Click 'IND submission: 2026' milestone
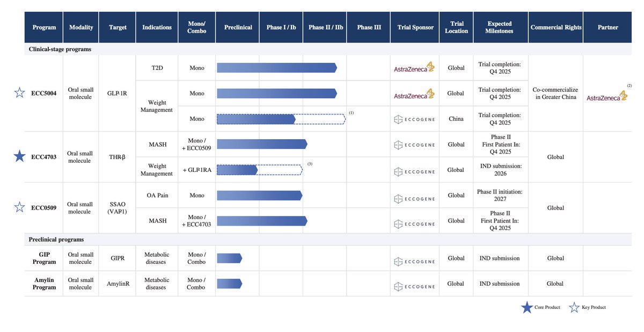This screenshot has width=644, height=332. pos(500,170)
